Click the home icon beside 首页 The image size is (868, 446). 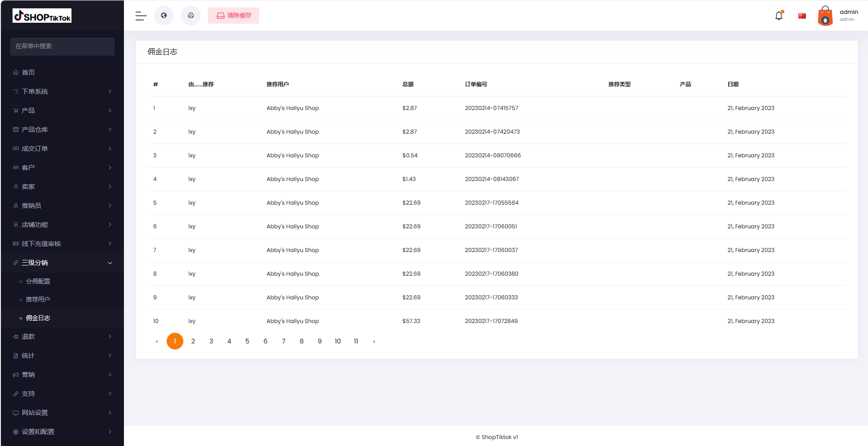pyautogui.click(x=16, y=72)
